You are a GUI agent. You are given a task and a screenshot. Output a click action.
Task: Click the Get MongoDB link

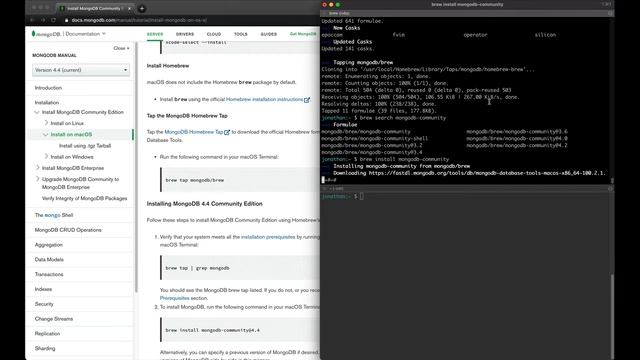click(x=303, y=34)
